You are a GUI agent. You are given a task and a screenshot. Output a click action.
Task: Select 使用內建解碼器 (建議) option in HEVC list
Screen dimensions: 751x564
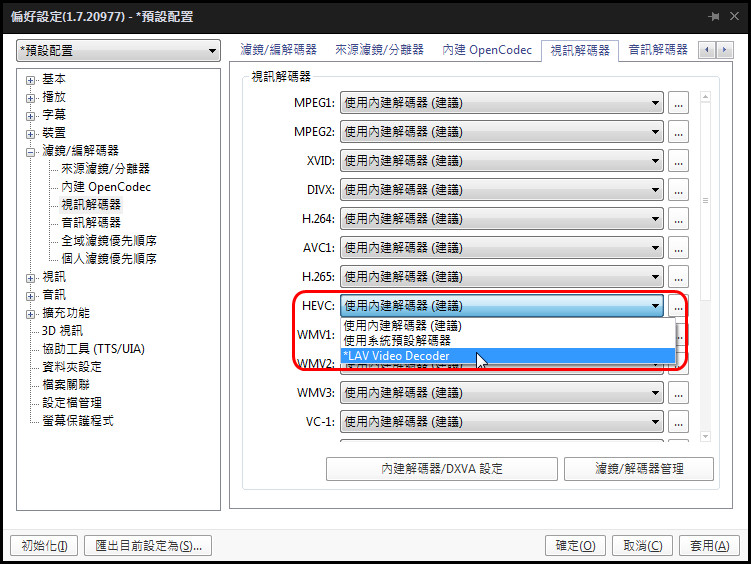(x=508, y=326)
